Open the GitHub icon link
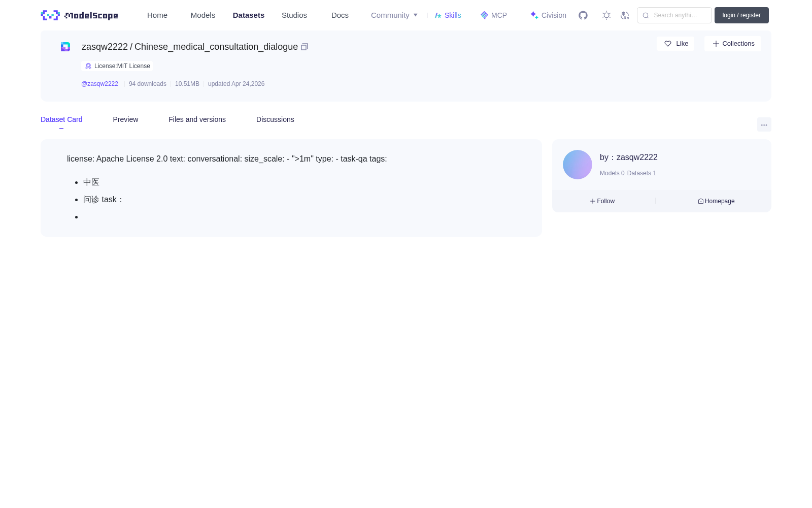The image size is (812, 508). point(583,15)
